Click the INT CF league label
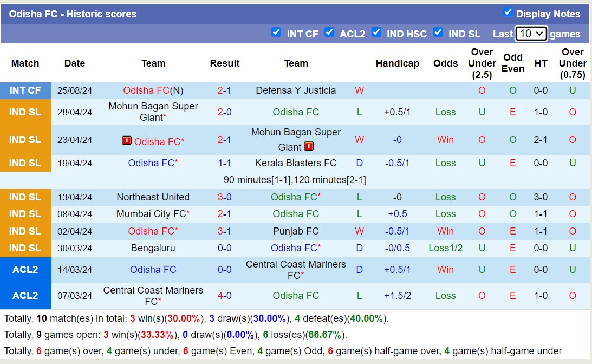Screen dimensions: 592x364 (x=25, y=90)
